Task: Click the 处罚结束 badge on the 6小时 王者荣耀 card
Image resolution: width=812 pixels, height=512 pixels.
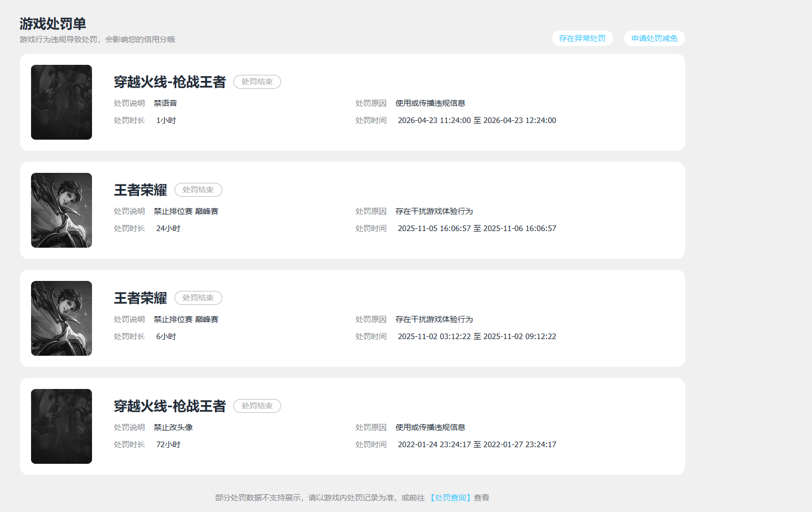Action: (x=198, y=298)
